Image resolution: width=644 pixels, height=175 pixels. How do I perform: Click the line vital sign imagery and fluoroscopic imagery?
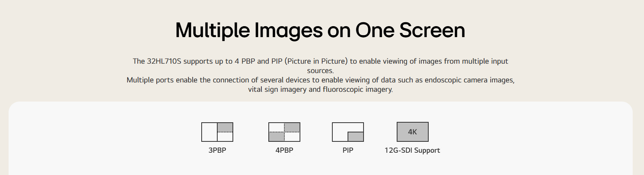(320, 89)
